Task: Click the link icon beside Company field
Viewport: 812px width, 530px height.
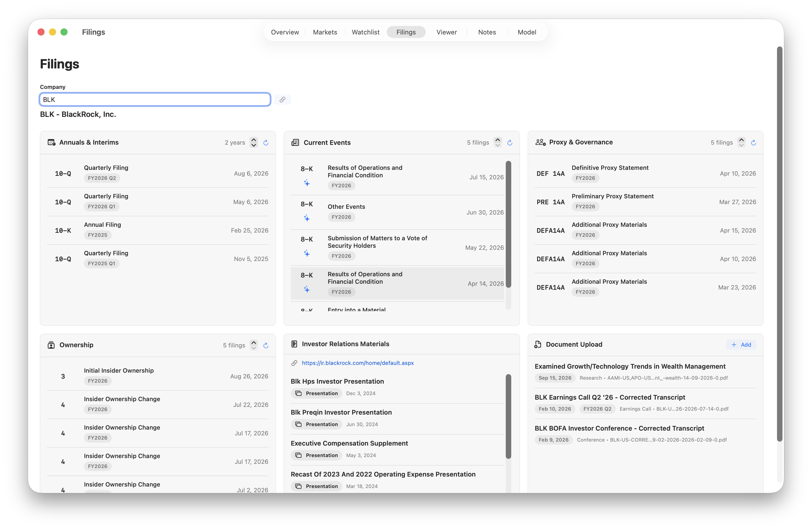Action: click(x=282, y=99)
